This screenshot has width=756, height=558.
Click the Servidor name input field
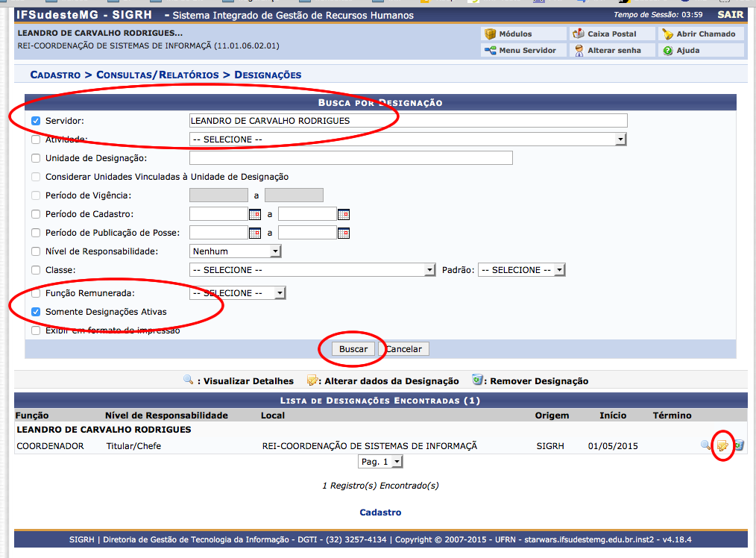click(x=408, y=121)
